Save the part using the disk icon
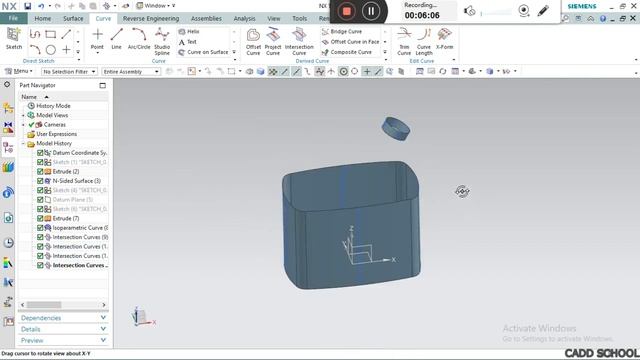This screenshot has width=640, height=360. pos(27,6)
